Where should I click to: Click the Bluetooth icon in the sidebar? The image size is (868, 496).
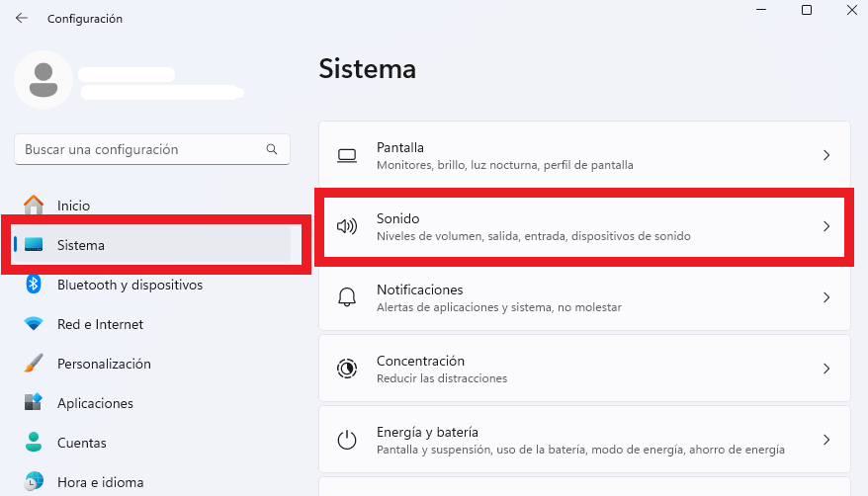(34, 285)
